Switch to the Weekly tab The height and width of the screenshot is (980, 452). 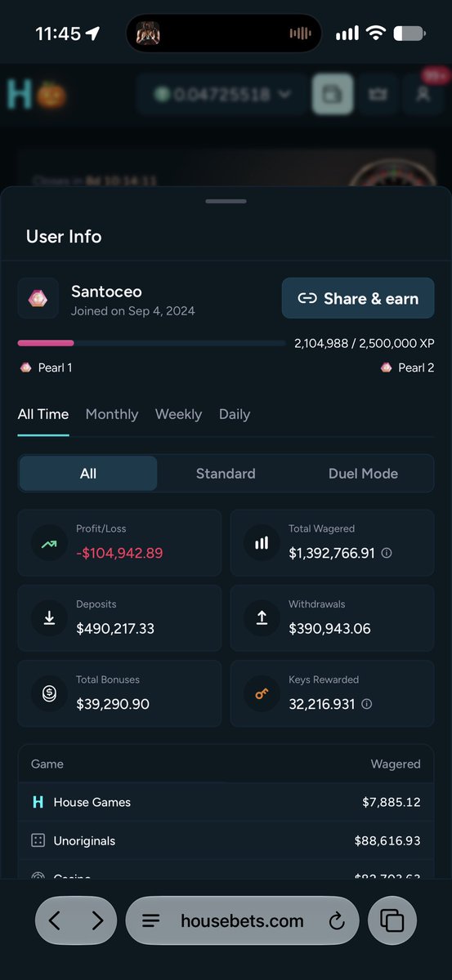click(178, 414)
